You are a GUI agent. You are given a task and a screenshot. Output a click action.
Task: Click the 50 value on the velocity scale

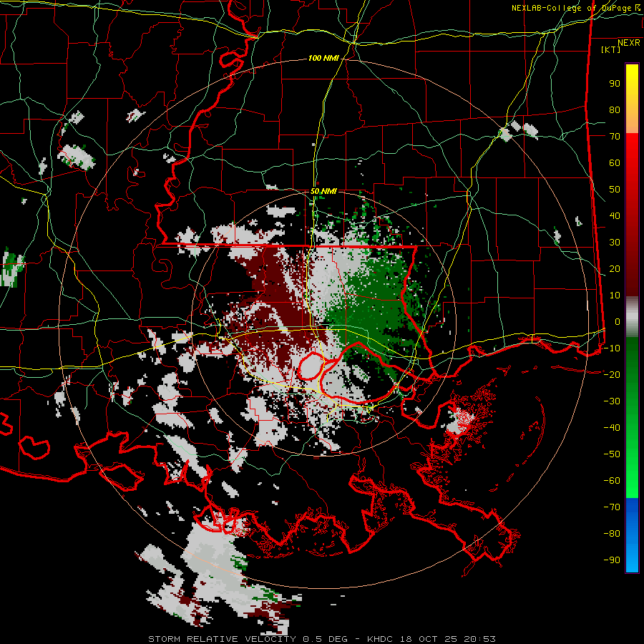click(x=615, y=190)
